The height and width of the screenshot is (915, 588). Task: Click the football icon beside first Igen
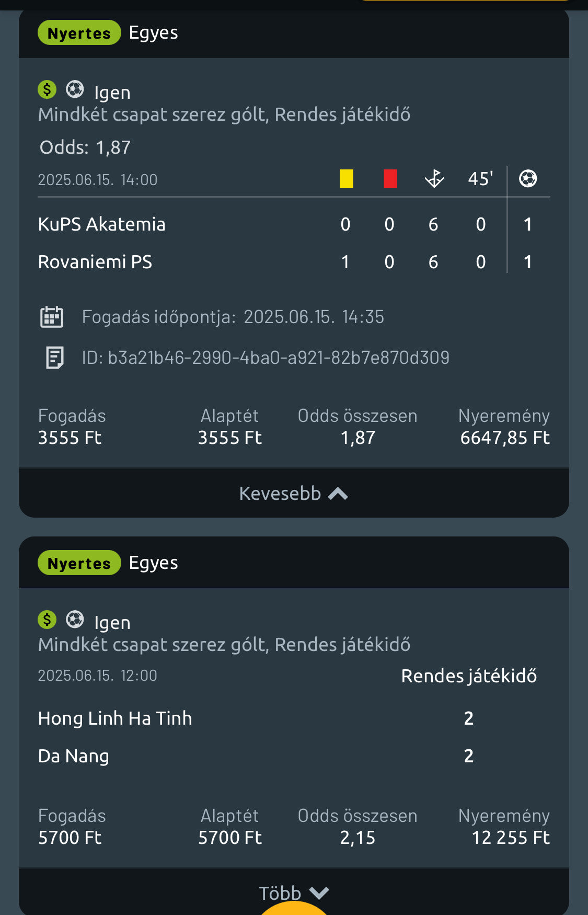tap(75, 89)
